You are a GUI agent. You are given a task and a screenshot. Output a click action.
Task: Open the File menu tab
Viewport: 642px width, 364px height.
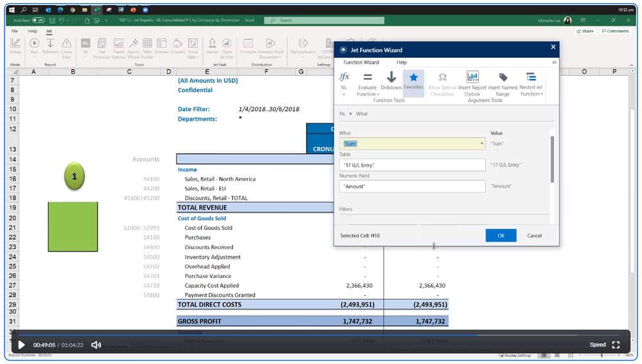pos(15,31)
